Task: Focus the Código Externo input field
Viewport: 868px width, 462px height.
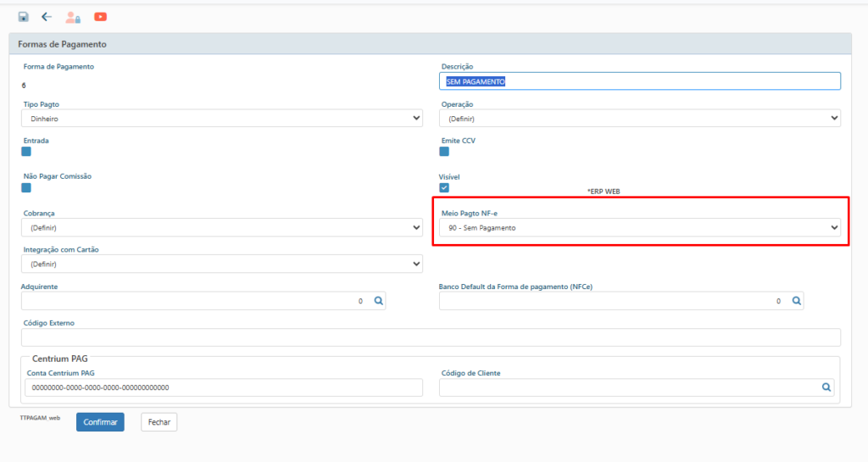Action: click(x=431, y=337)
